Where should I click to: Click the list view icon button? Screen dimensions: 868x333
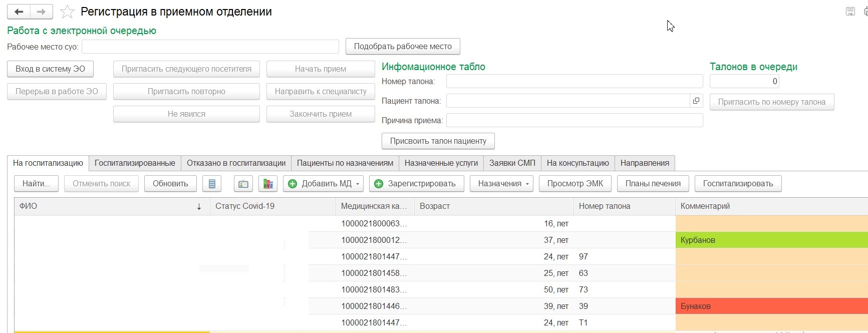pyautogui.click(x=212, y=184)
